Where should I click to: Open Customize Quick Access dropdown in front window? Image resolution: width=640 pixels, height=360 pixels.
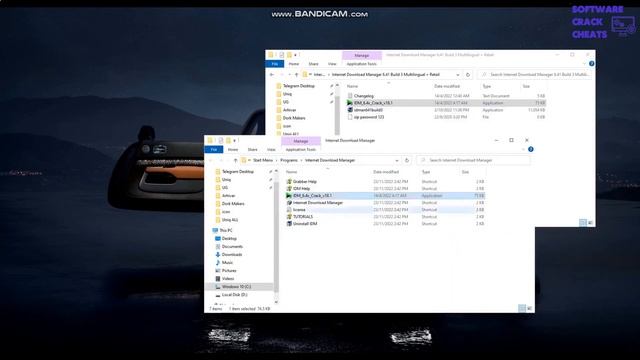click(235, 141)
